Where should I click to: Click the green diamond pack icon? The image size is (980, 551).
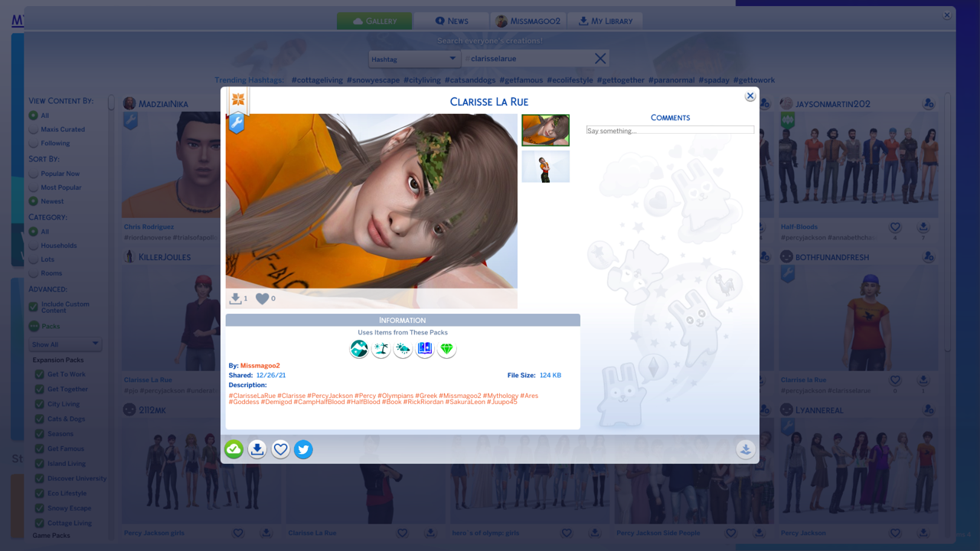coord(446,349)
